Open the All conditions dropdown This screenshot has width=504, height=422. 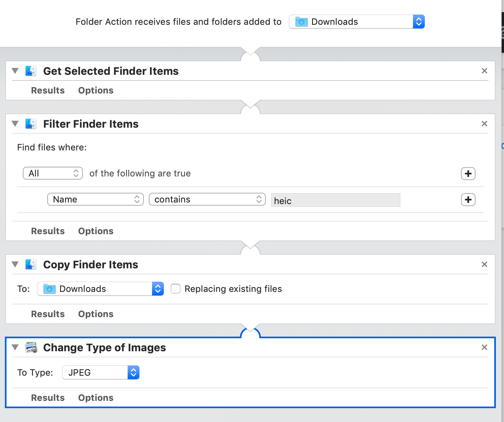pyautogui.click(x=52, y=173)
